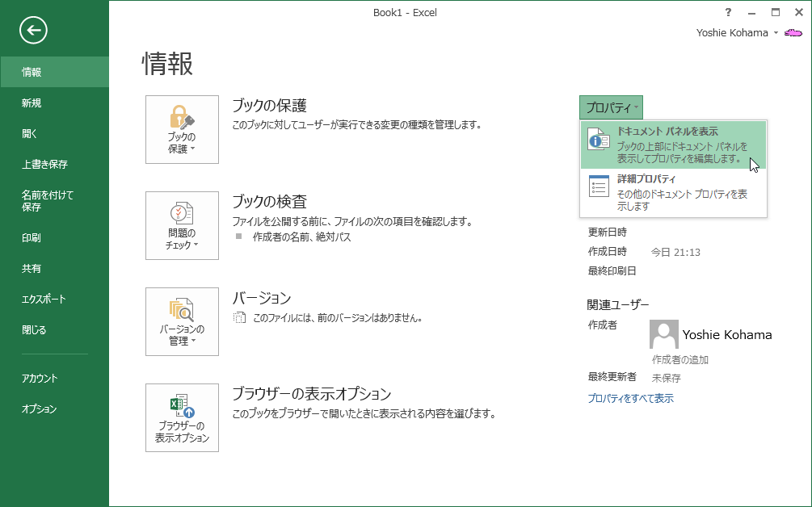This screenshot has height=507, width=812.
Task: Click the プロパティをすべて表示 link
Action: click(x=630, y=398)
